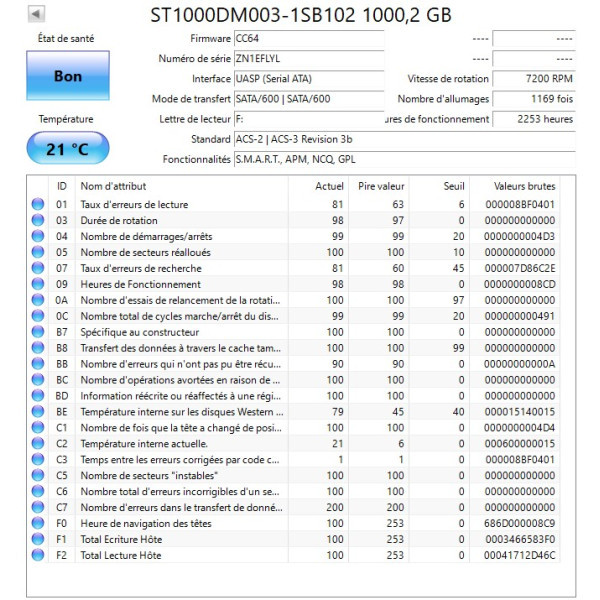Click the status circle for attribute 0A
Screen dimensions: 600x600
pyautogui.click(x=38, y=300)
